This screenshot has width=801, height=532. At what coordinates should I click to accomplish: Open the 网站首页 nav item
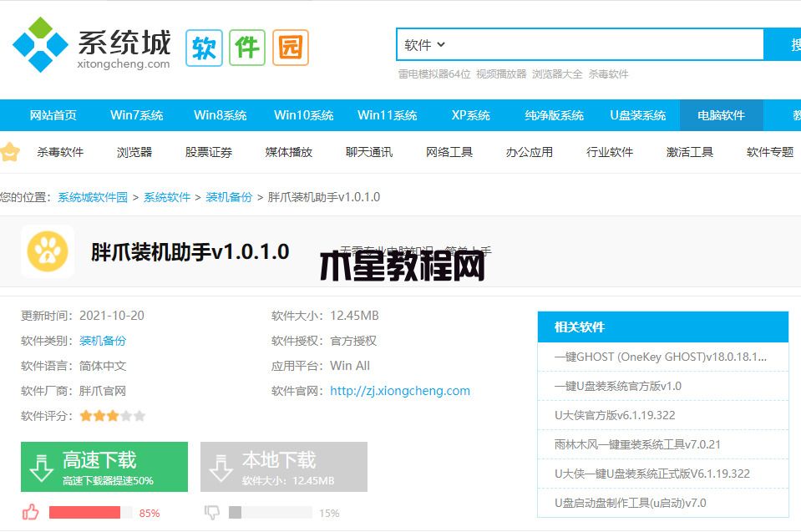point(53,115)
